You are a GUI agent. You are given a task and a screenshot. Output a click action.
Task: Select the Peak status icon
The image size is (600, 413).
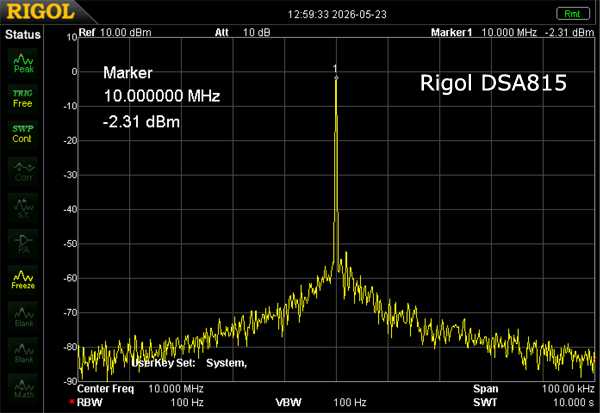pos(23,63)
